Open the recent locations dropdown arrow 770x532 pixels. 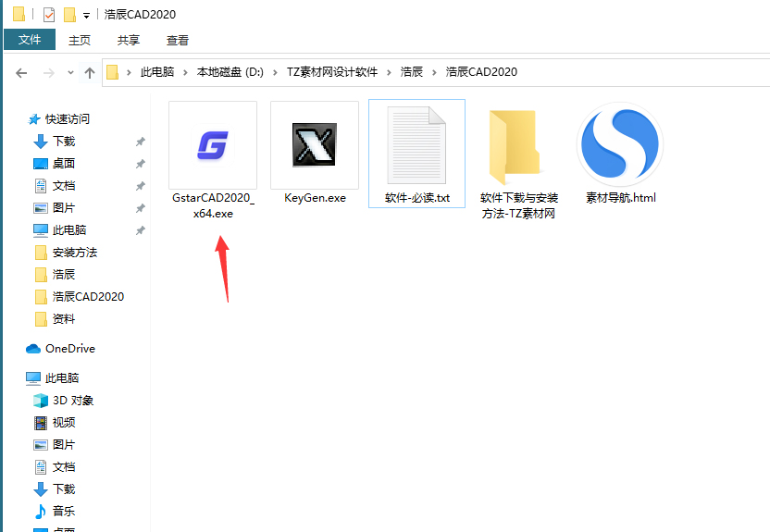tap(70, 73)
